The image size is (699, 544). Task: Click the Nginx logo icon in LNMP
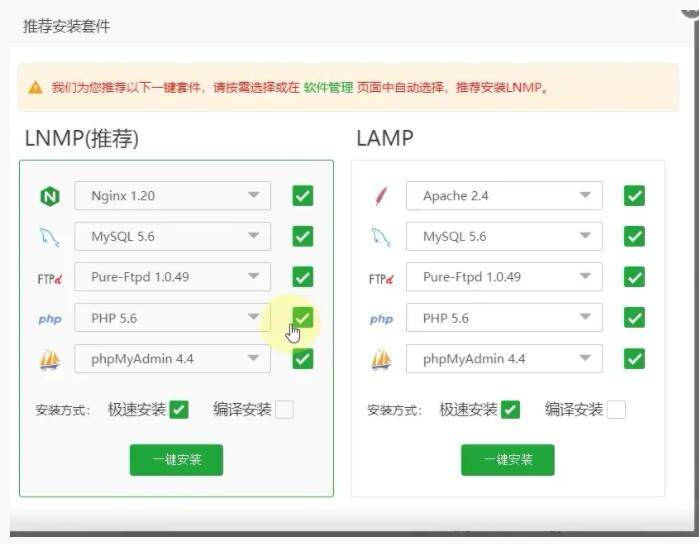pyautogui.click(x=50, y=196)
